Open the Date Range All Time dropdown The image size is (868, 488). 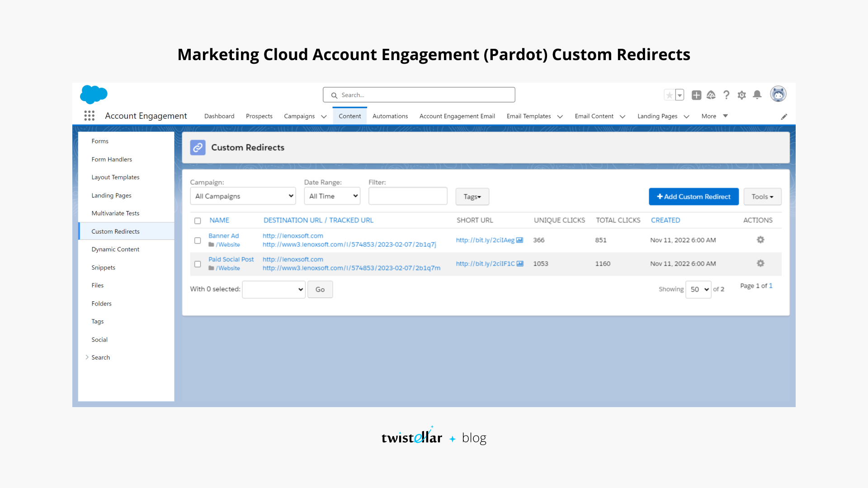tap(332, 196)
